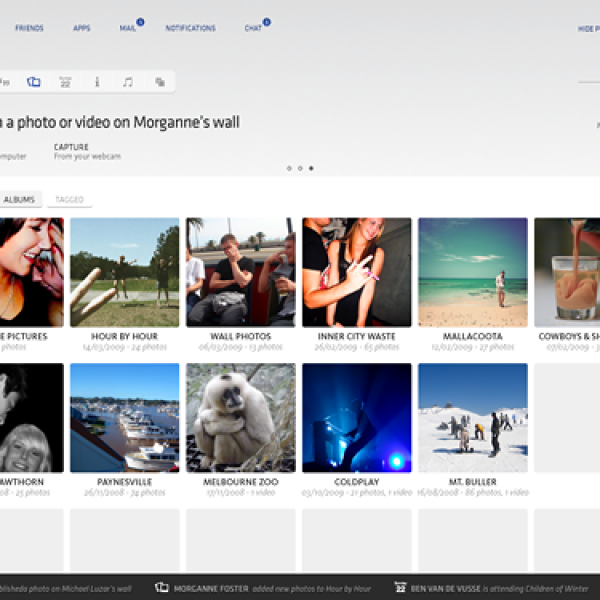This screenshot has height=600, width=600.
Task: Open the Hour by Hour album thumbnail
Action: coord(125,272)
